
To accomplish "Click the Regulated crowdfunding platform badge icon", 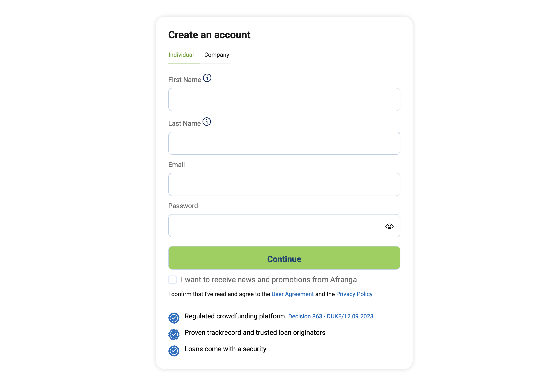I will click(x=174, y=318).
